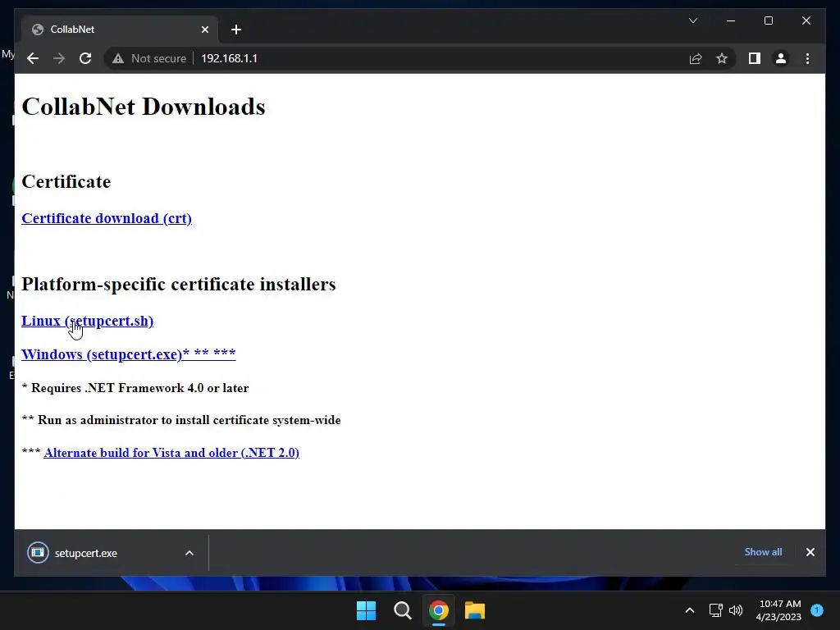Screen dimensions: 840x630
Task: Open Windows taskbar search
Action: point(402,610)
